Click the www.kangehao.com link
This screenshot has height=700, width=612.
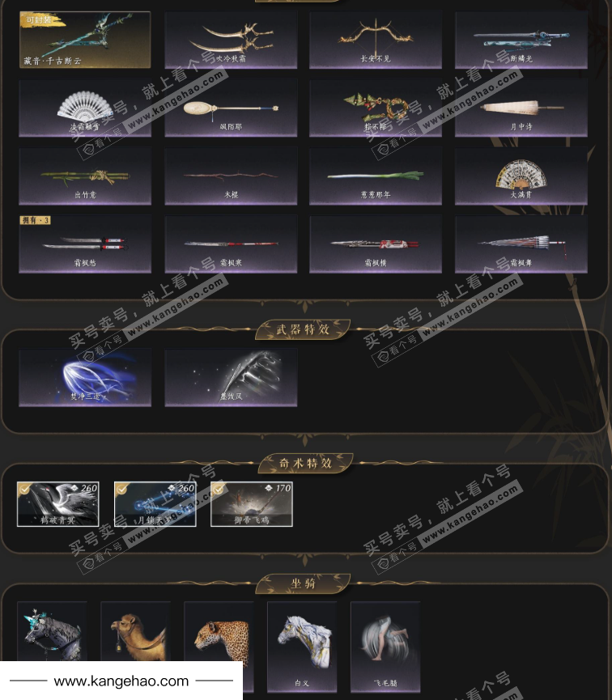(121, 681)
